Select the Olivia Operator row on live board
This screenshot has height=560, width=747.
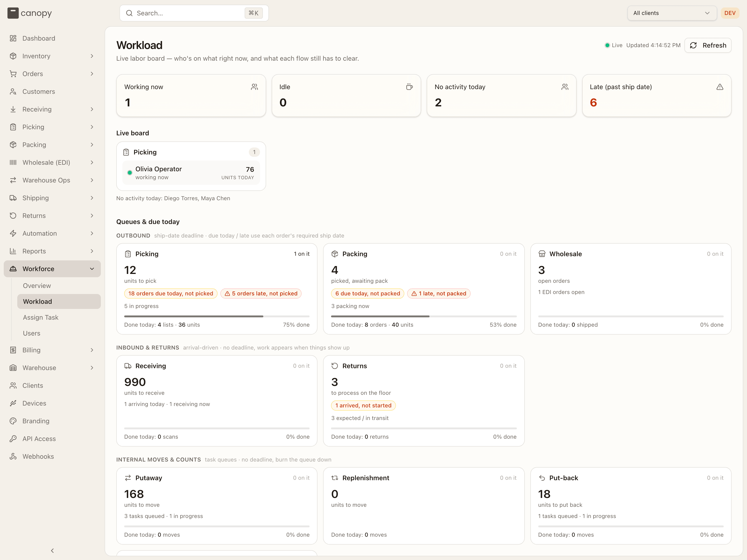191,173
